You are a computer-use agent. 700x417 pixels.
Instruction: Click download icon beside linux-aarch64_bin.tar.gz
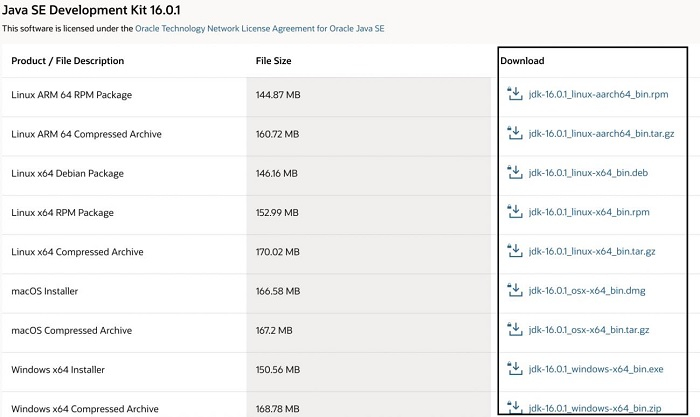click(515, 133)
